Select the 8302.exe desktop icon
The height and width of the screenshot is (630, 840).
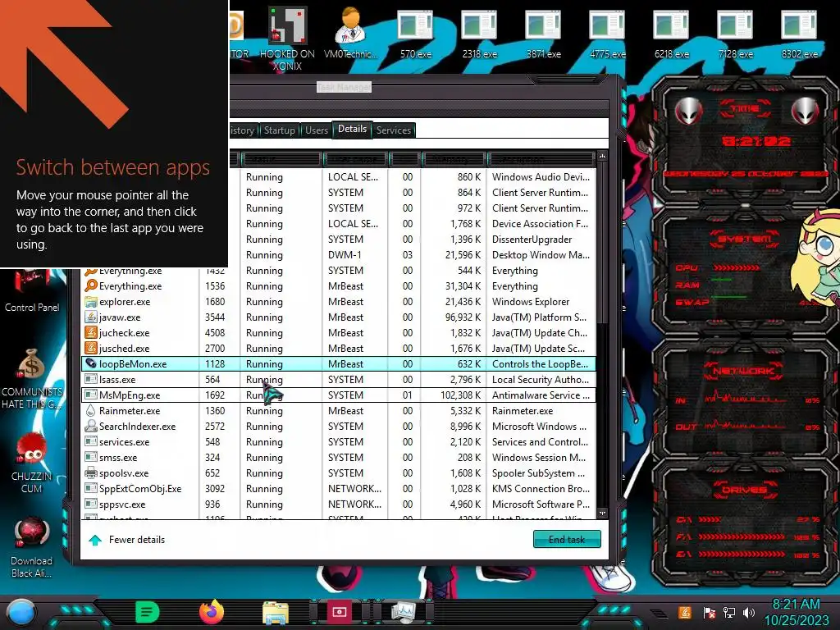point(799,33)
